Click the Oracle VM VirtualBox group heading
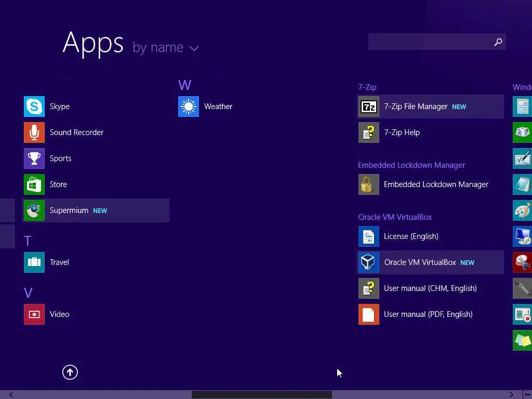 click(x=395, y=217)
